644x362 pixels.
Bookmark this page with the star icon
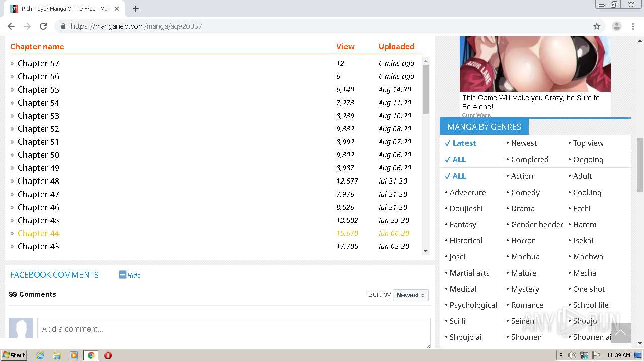[597, 26]
